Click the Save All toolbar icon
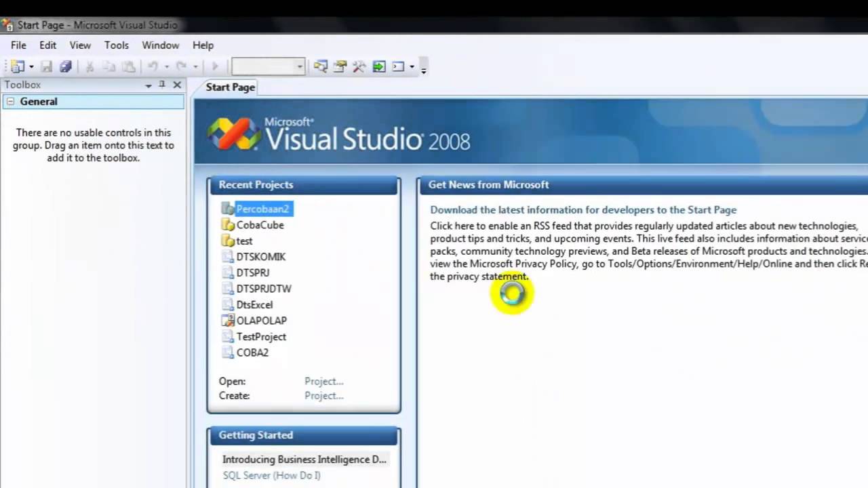 point(66,66)
